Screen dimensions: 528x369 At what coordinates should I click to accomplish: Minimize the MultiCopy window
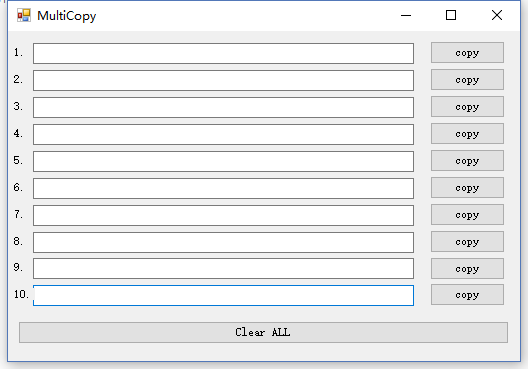(x=406, y=15)
